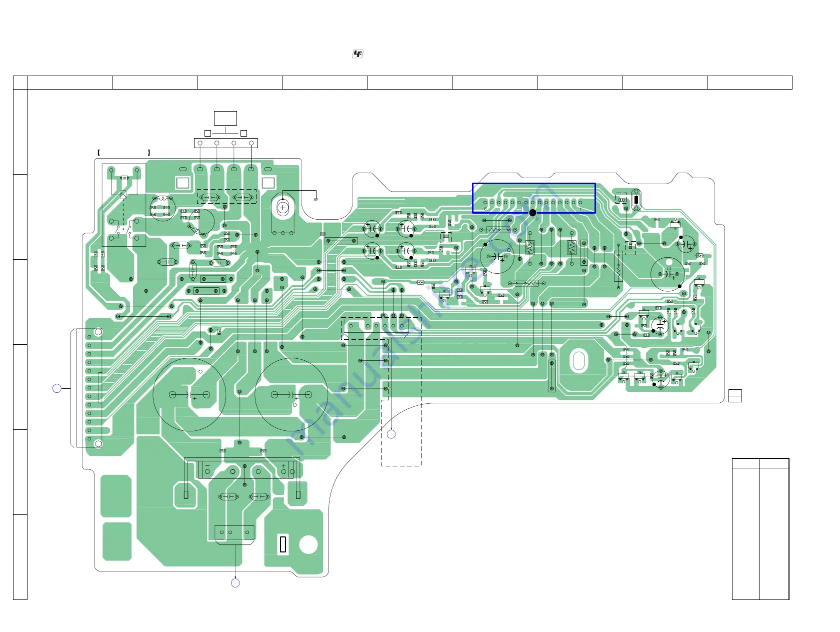Select the left large electrolytic capacitor outline
840x632 pixels.
189,394
